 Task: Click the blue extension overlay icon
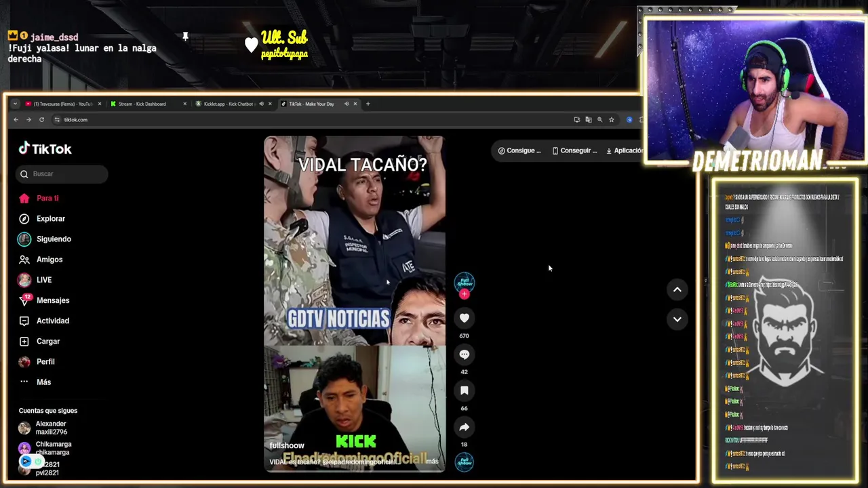(26, 462)
